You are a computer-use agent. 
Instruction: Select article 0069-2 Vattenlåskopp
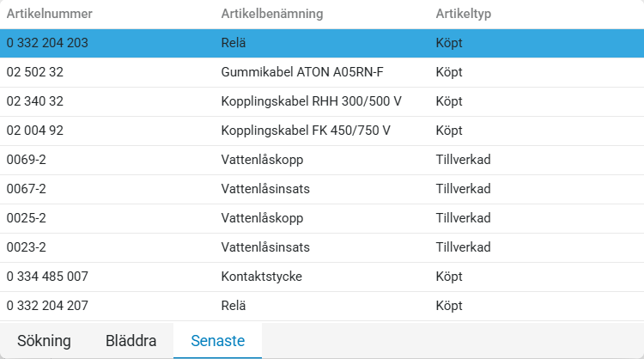click(322, 160)
